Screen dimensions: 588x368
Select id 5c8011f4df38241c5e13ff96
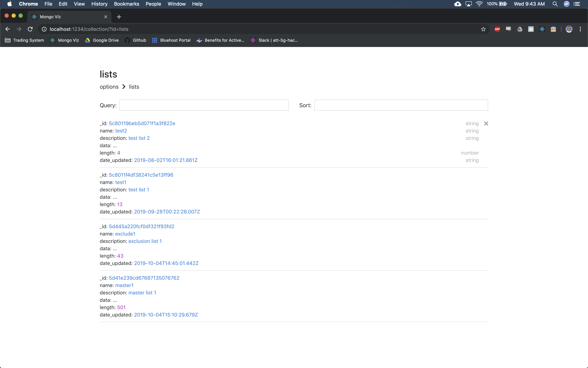click(141, 175)
